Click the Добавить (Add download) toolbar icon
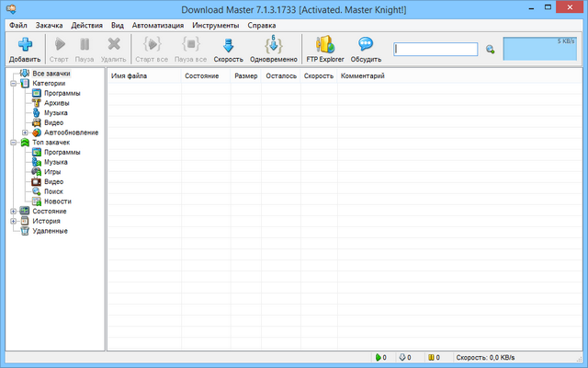The width and height of the screenshot is (588, 368). pyautogui.click(x=25, y=44)
